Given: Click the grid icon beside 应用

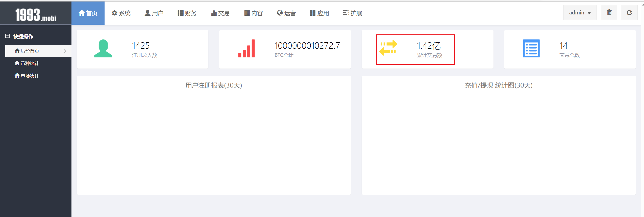Looking at the screenshot, I should click(313, 13).
